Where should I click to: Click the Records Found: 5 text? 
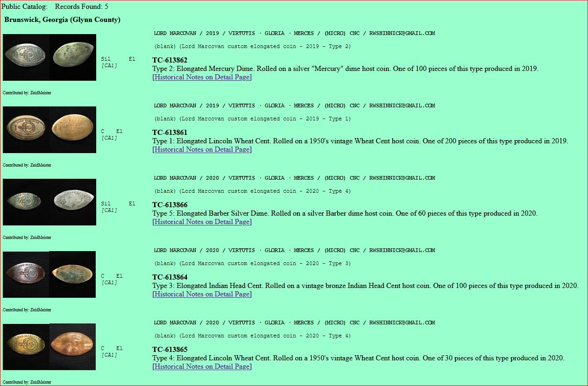click(x=81, y=7)
